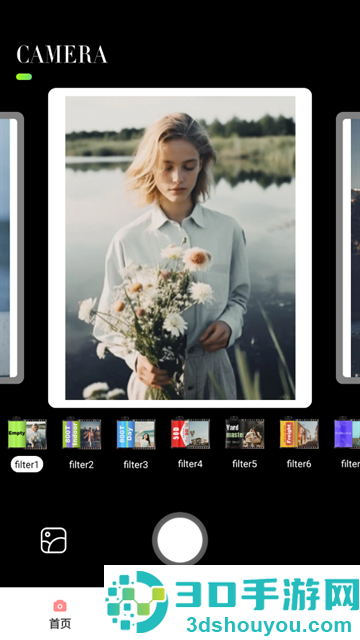
Task: Tap the filter6 label
Action: tap(299, 464)
